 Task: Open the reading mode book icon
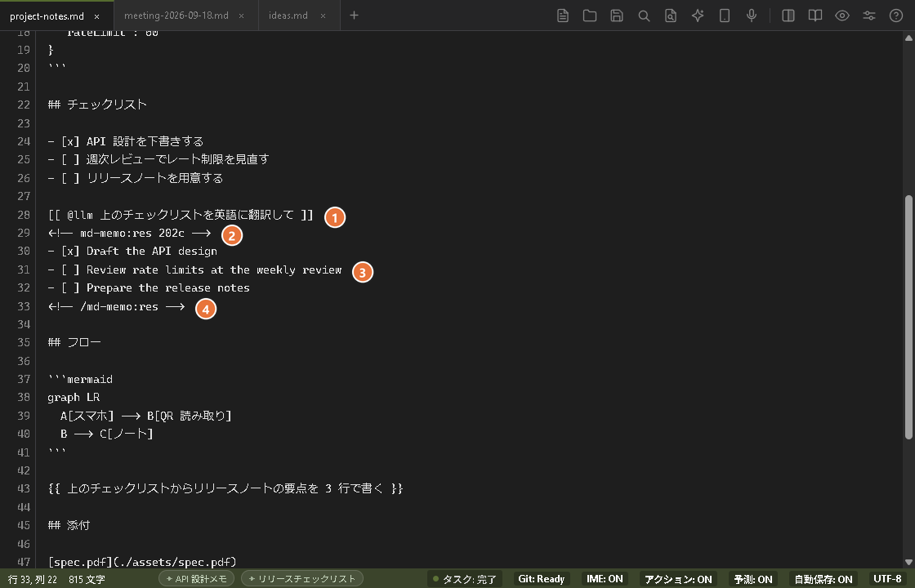(x=815, y=16)
